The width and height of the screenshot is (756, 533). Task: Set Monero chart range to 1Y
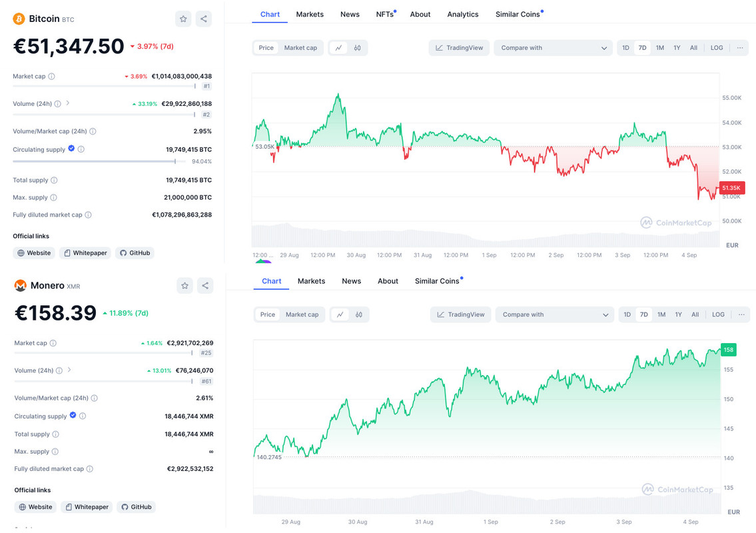point(678,314)
